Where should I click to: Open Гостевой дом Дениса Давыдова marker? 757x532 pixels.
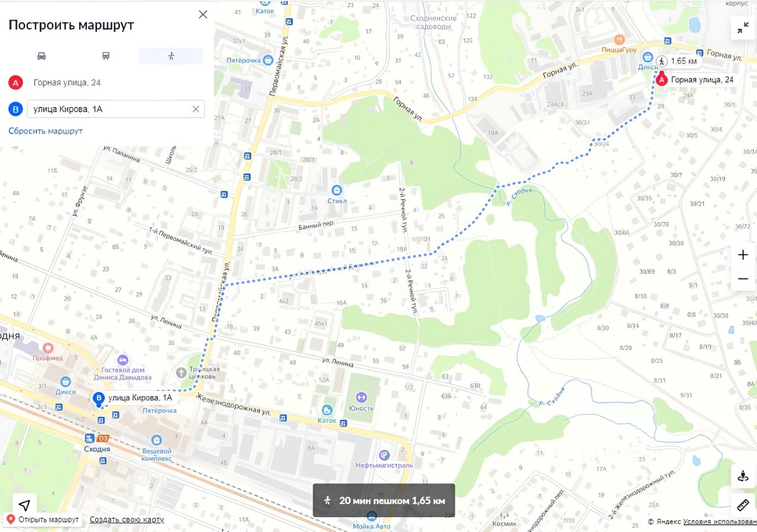(x=122, y=359)
